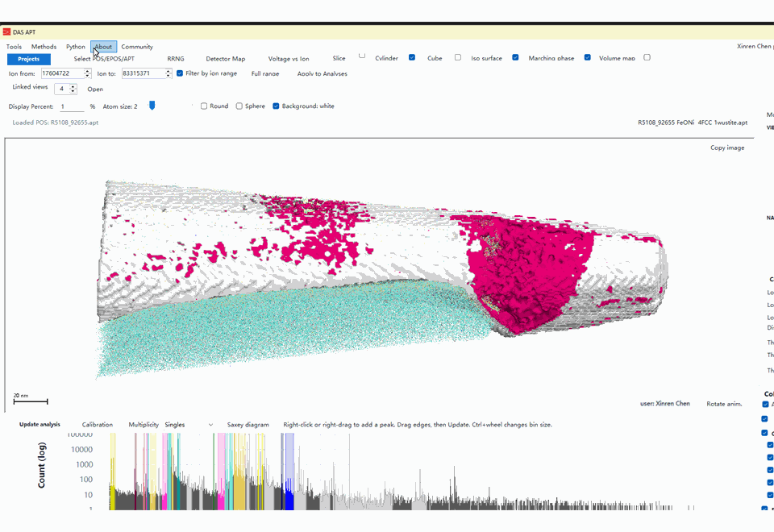Toggle the Background: white checkbox
The width and height of the screenshot is (774, 532).
[276, 106]
